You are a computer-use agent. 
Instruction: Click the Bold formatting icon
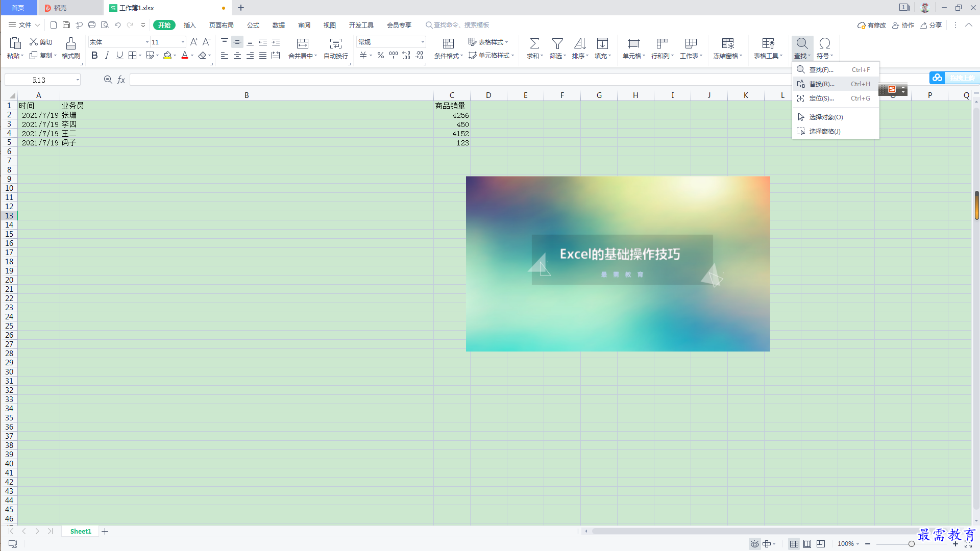click(x=94, y=56)
